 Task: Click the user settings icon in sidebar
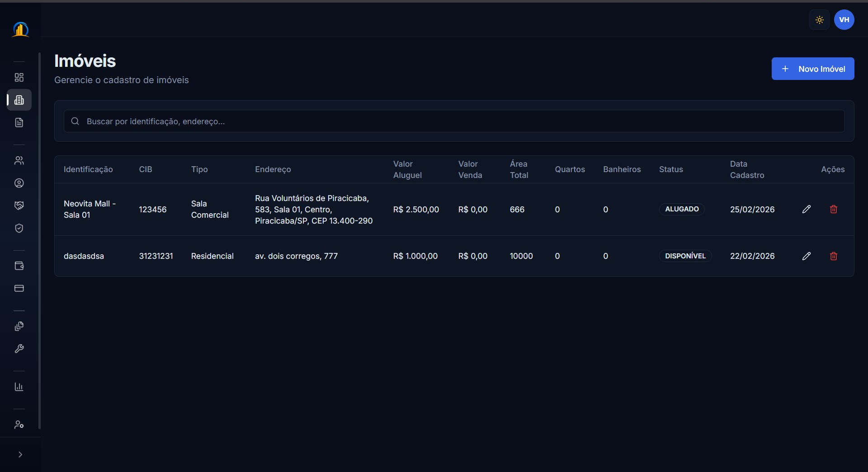[x=19, y=425]
